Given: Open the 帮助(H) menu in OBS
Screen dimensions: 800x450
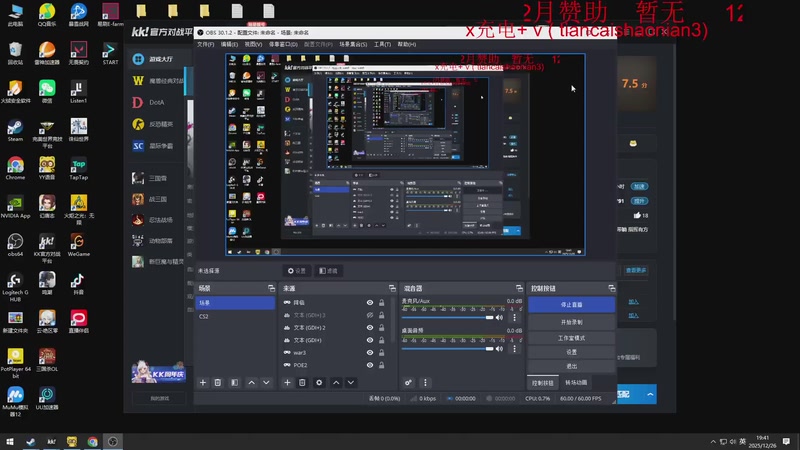Looking at the screenshot, I should coord(407,44).
